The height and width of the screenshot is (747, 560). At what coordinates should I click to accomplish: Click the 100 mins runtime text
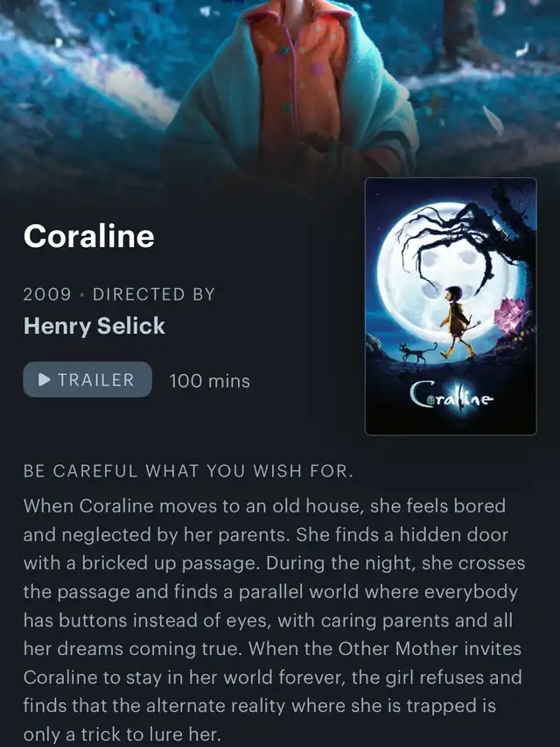tap(209, 381)
